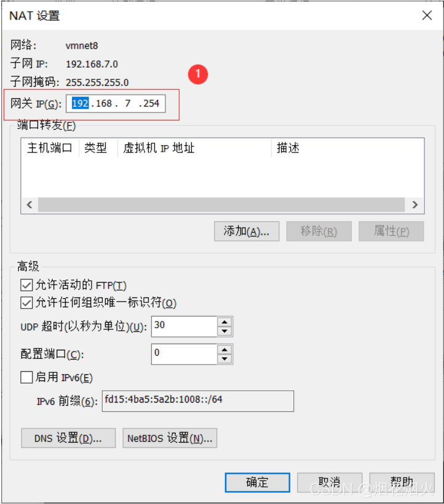Click 添加 to add port forwarding

247,231
